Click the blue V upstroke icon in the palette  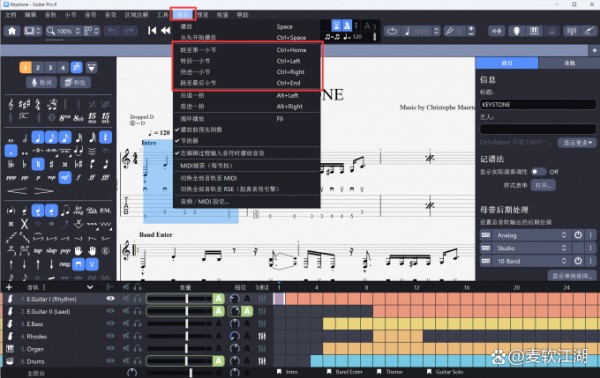[x=92, y=264]
